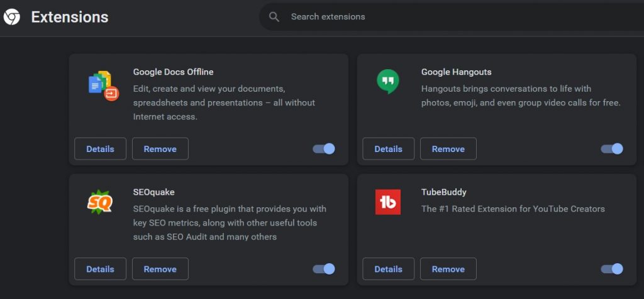View Details of Google Hangouts
The width and height of the screenshot is (644, 299).
tap(388, 149)
